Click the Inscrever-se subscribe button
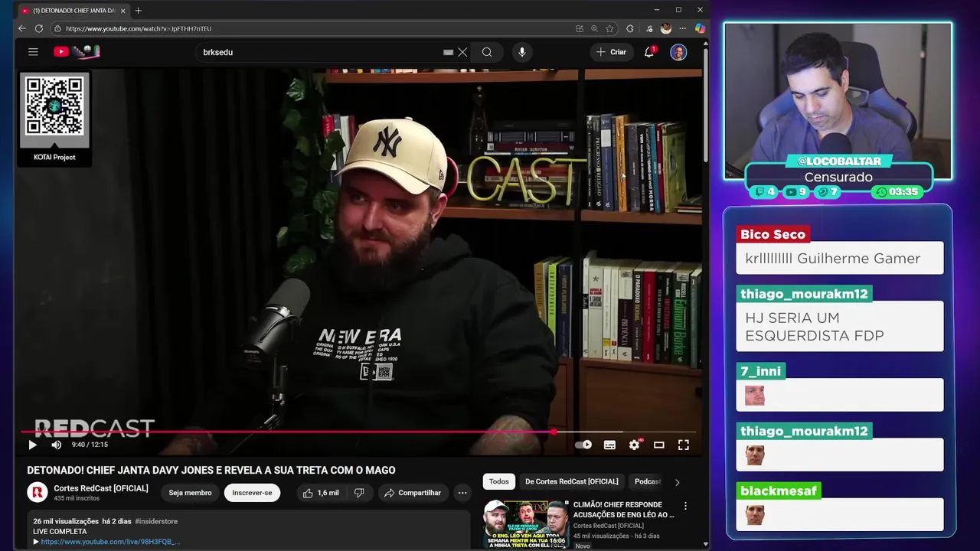The image size is (980, 551). (252, 493)
